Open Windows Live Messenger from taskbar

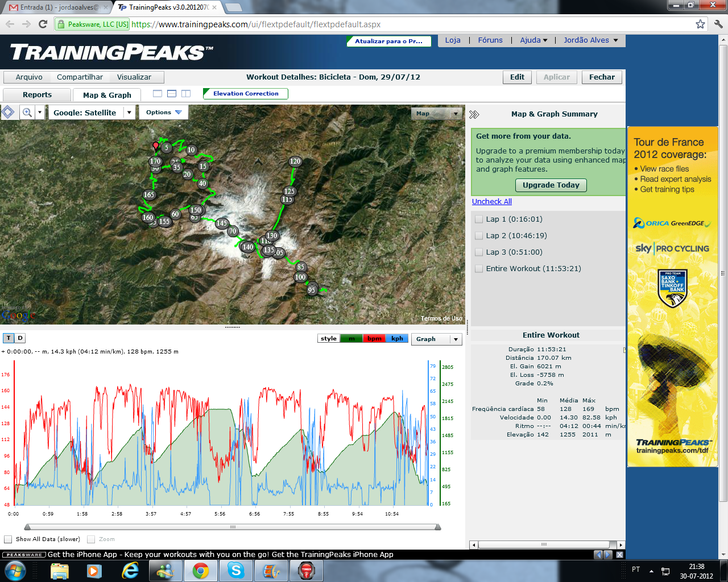tap(166, 571)
